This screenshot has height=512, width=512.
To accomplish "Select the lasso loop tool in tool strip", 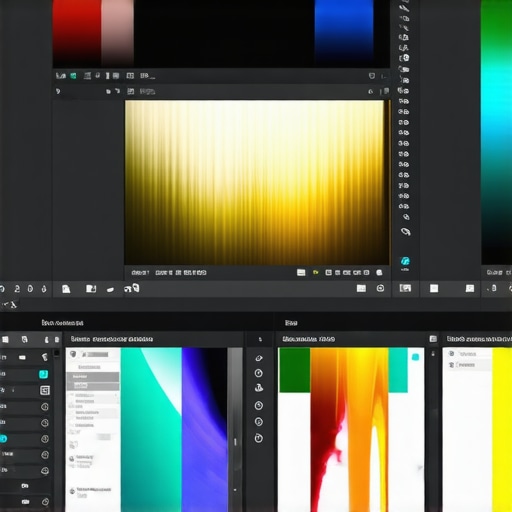I will coord(405,231).
